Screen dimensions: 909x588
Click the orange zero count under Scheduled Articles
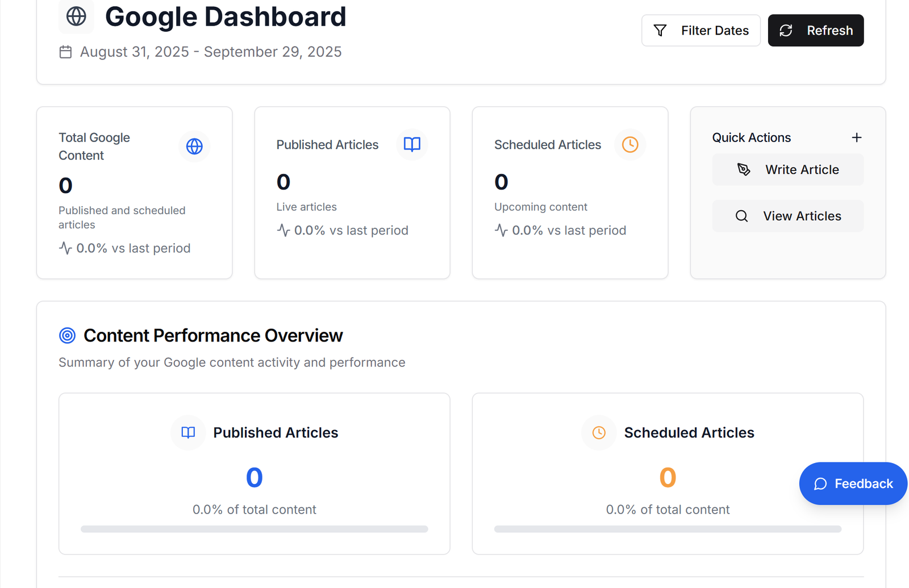[668, 477]
